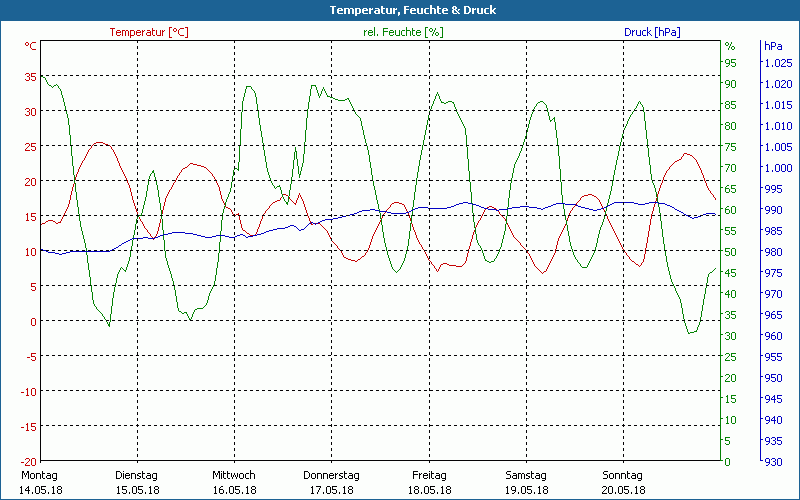Click the '%' unit label on the humidity axis
Image resolution: width=800 pixels, height=500 pixels.
(x=730, y=46)
